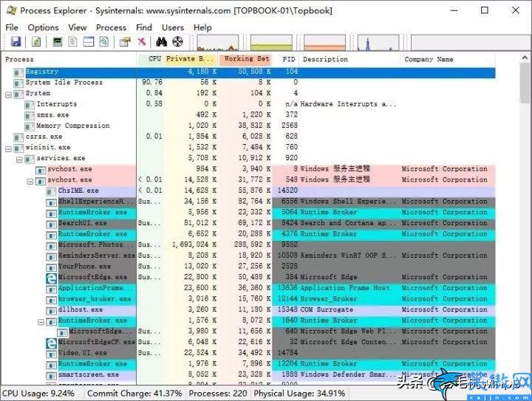532x401 pixels.
Task: Open System Information graph icon in toolbar
Action: [58, 41]
